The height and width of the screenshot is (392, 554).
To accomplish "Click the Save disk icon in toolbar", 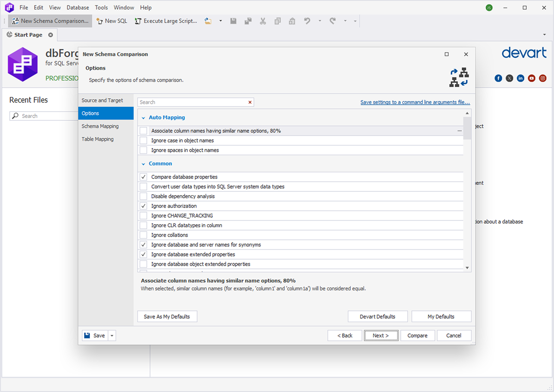I will point(234,21).
